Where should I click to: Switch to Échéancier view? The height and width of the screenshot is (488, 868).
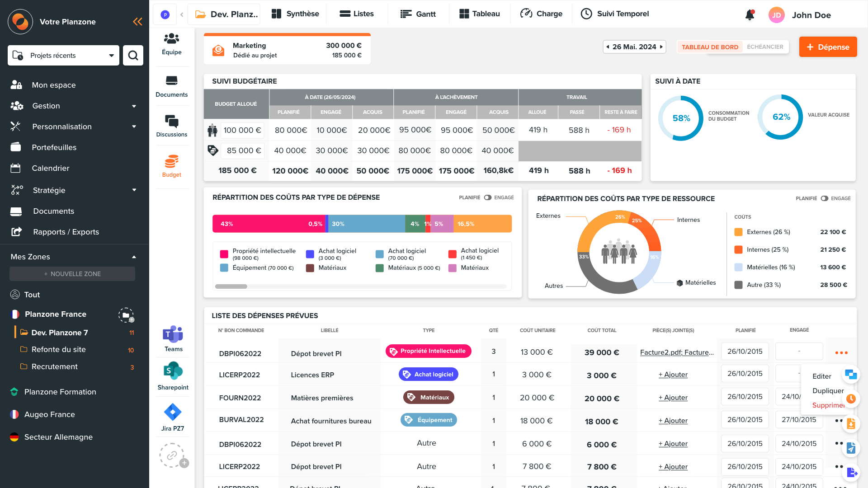(x=765, y=47)
